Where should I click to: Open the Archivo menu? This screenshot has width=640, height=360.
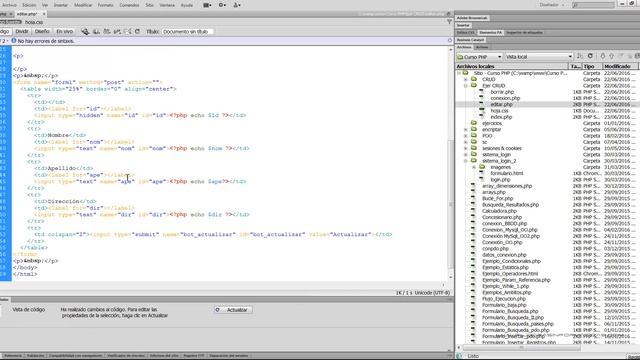(x=9, y=5)
